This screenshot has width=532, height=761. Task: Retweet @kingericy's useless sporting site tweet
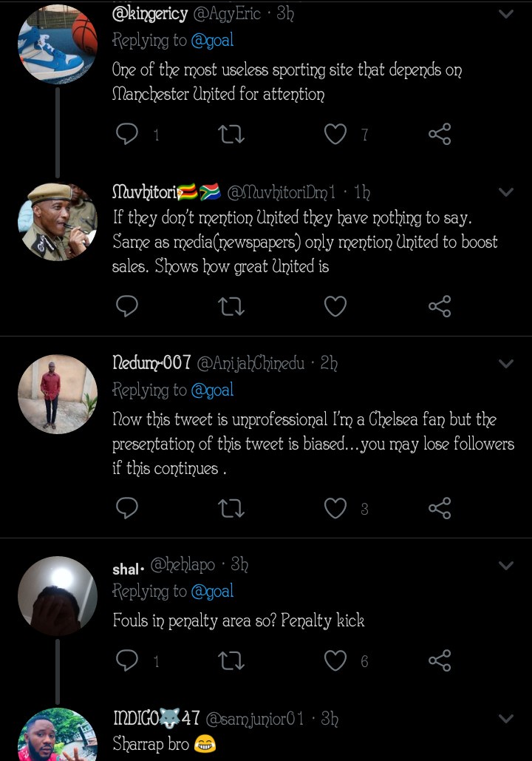[x=231, y=134]
